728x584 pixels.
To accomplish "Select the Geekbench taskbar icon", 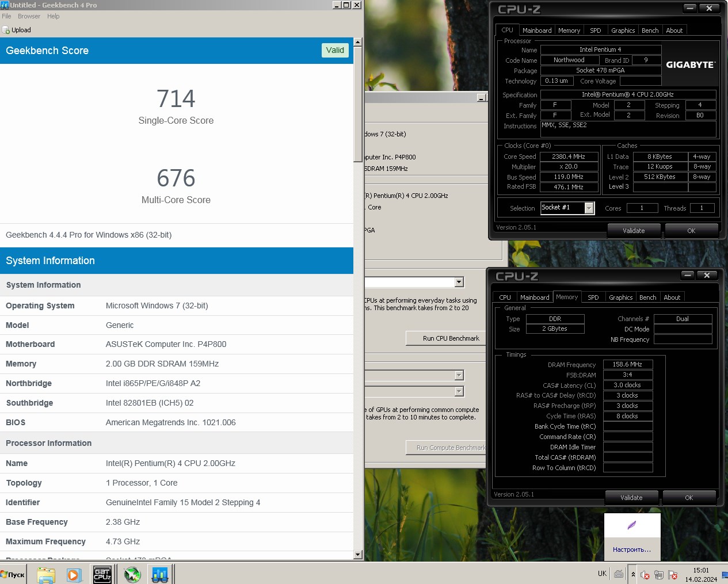I will point(160,574).
